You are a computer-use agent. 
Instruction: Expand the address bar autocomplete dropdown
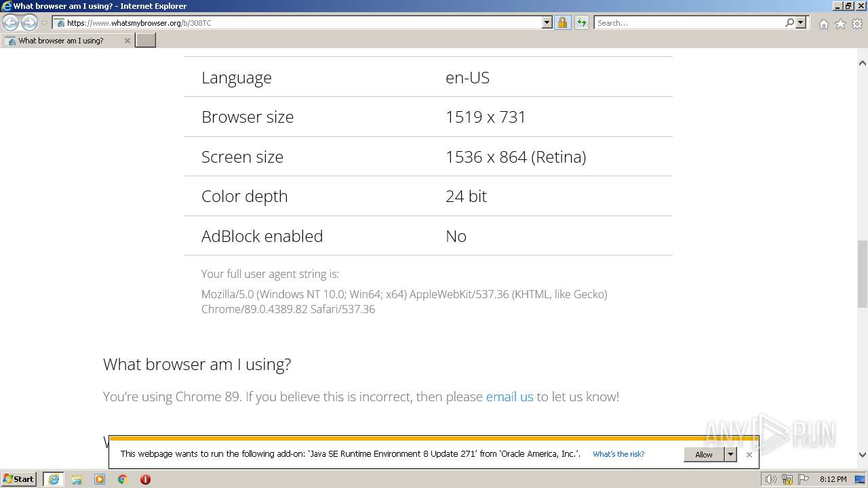pyautogui.click(x=547, y=23)
